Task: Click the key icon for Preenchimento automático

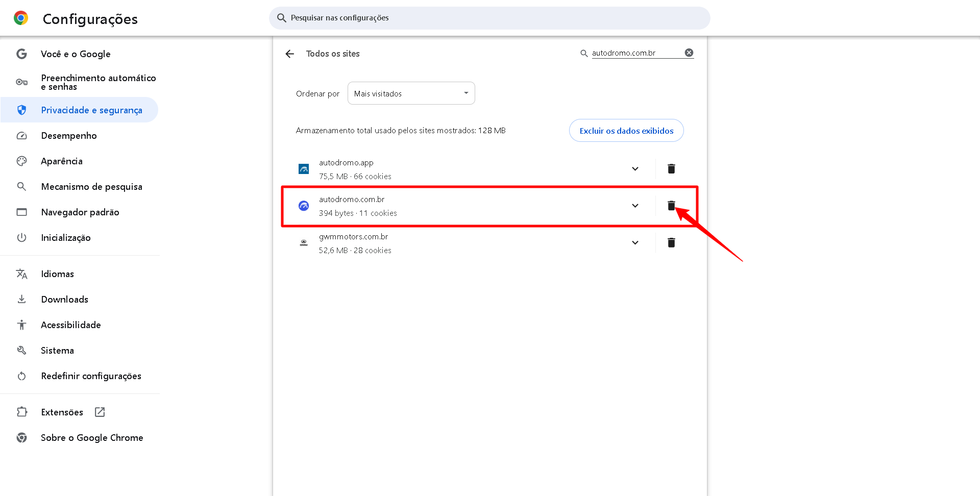Action: [x=21, y=82]
